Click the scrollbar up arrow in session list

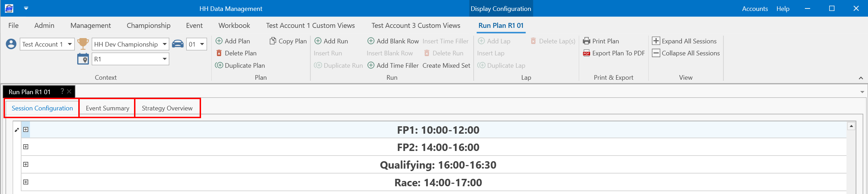coord(851,126)
